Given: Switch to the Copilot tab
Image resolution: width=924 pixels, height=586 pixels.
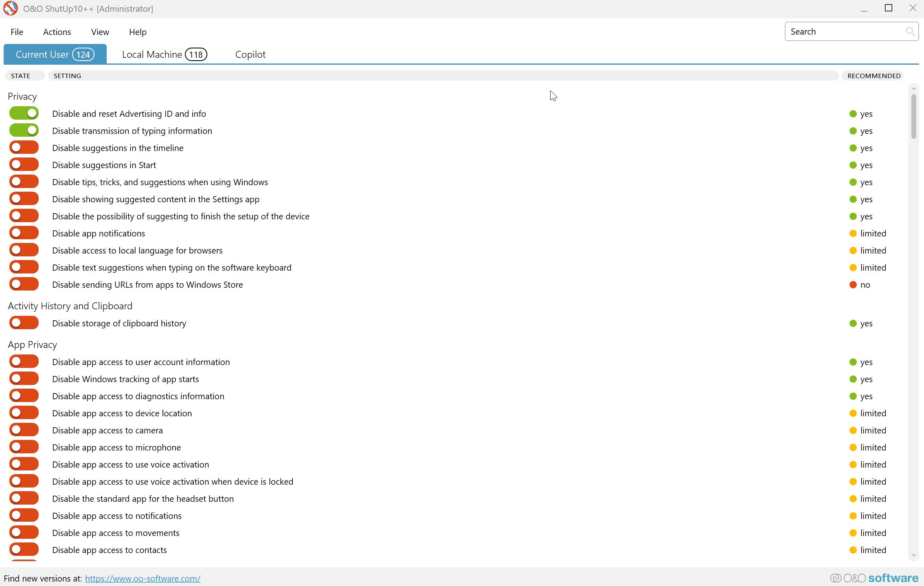Looking at the screenshot, I should click(x=250, y=55).
